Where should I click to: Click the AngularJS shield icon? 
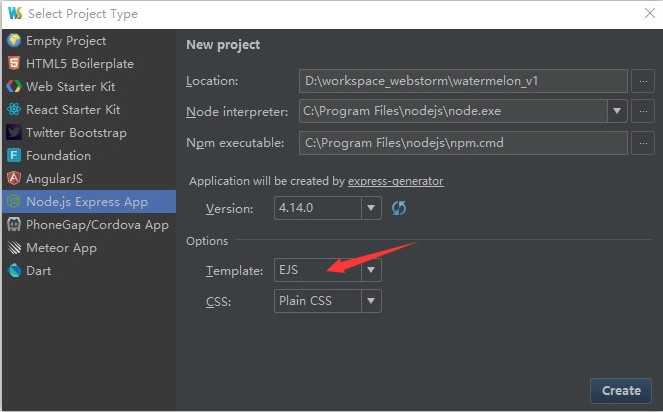tap(14, 179)
